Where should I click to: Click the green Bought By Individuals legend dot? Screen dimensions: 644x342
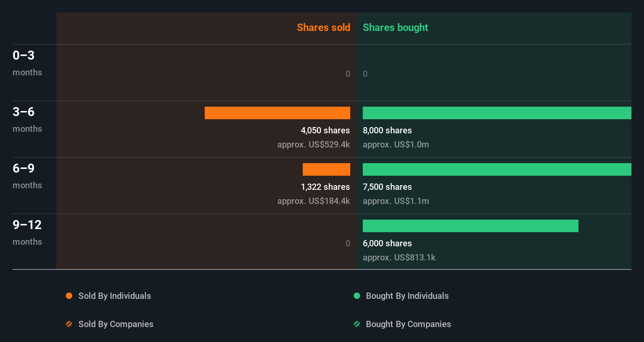[357, 296]
